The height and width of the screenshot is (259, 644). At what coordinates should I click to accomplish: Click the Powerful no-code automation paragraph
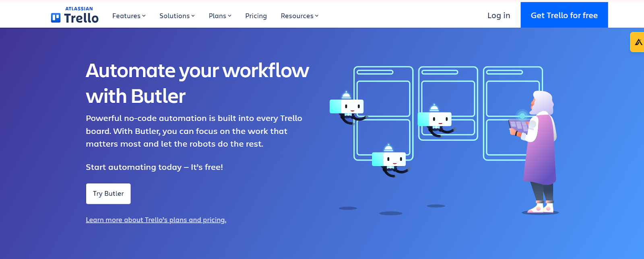pyautogui.click(x=194, y=131)
